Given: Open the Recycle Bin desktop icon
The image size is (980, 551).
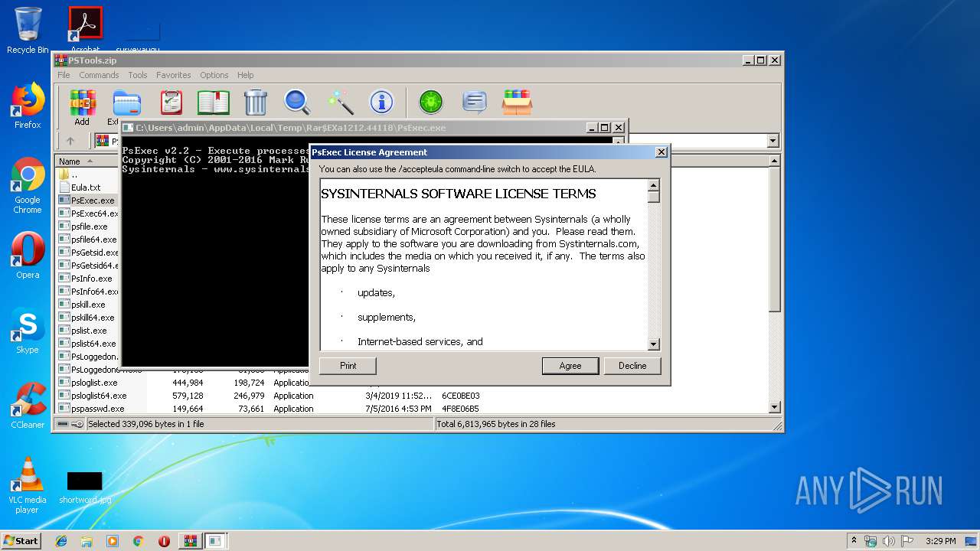Looking at the screenshot, I should [28, 31].
